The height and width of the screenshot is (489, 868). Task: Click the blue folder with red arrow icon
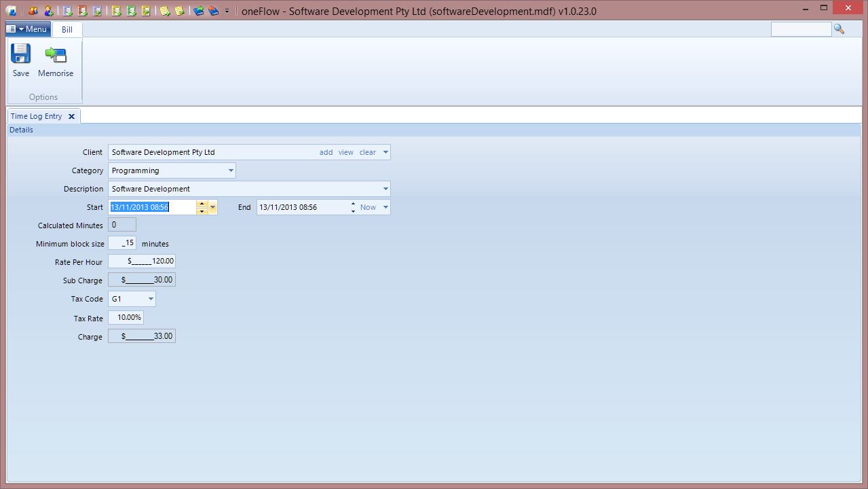pos(213,11)
